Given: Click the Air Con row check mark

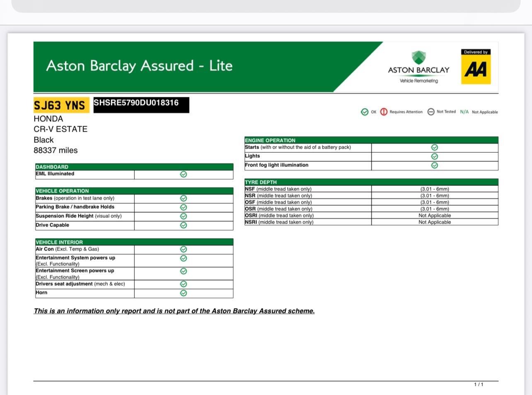Looking at the screenshot, I should 184,249.
